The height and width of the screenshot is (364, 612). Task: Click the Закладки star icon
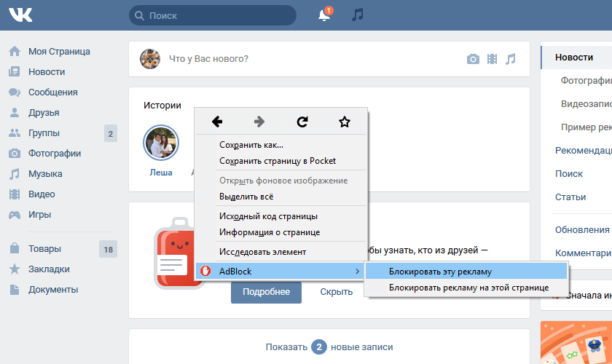[15, 269]
